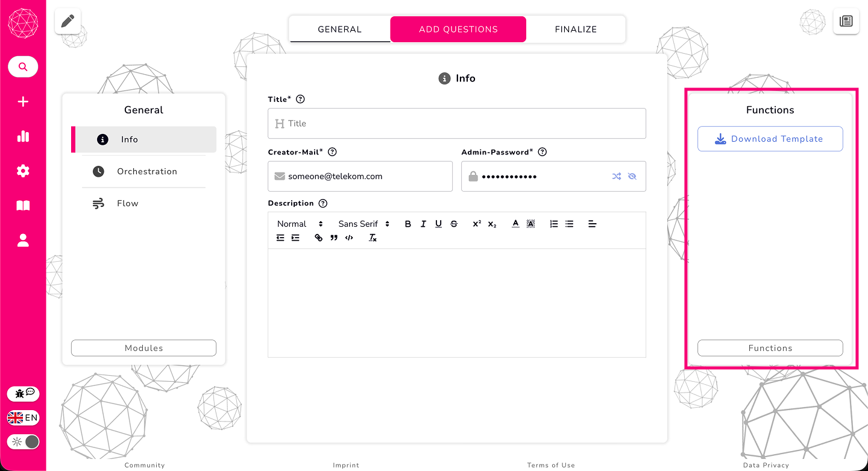Change language via the EN selector
Viewport: 868px width, 471px height.
click(x=23, y=417)
